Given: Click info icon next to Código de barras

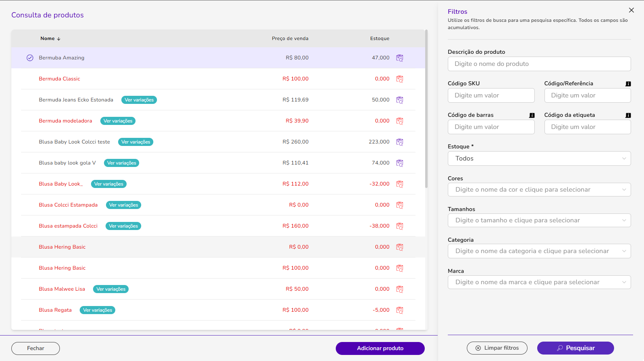Looking at the screenshot, I should pyautogui.click(x=532, y=115).
